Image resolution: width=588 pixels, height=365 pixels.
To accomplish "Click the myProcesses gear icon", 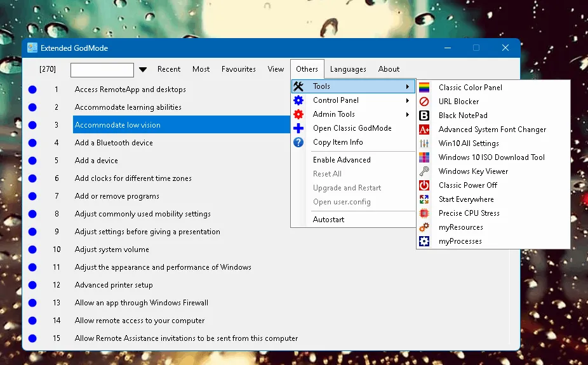I will pyautogui.click(x=425, y=241).
